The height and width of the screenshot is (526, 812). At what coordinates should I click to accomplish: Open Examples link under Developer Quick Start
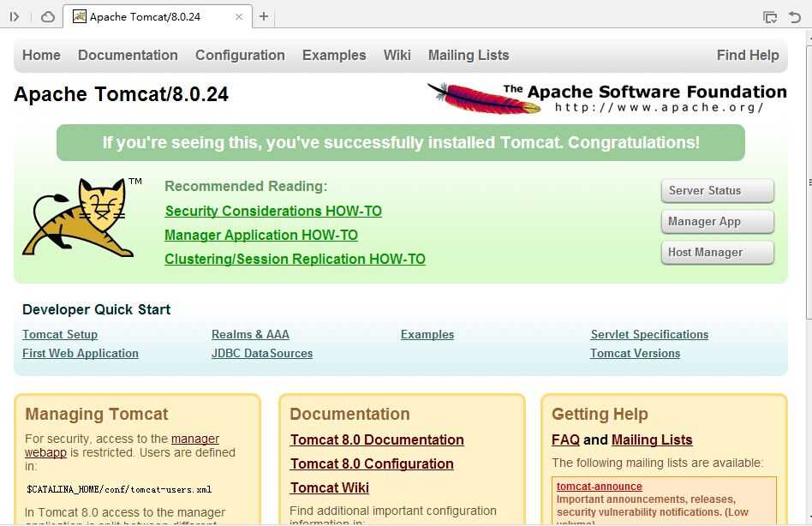click(x=427, y=334)
